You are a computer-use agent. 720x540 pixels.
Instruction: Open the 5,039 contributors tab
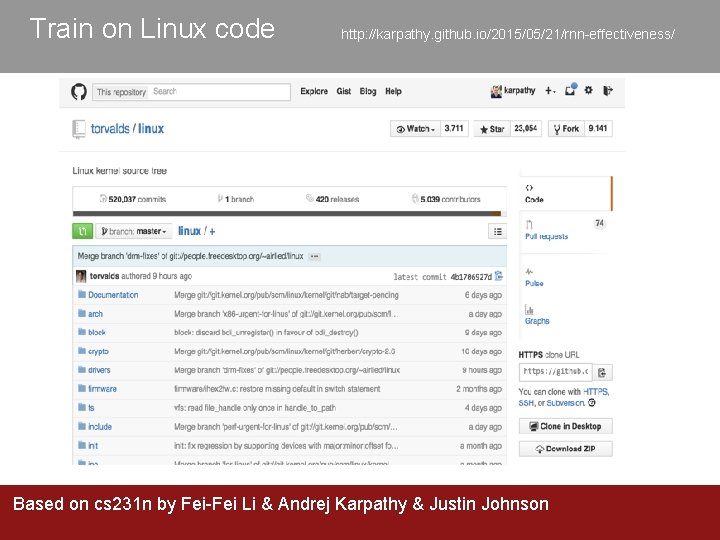click(446, 199)
